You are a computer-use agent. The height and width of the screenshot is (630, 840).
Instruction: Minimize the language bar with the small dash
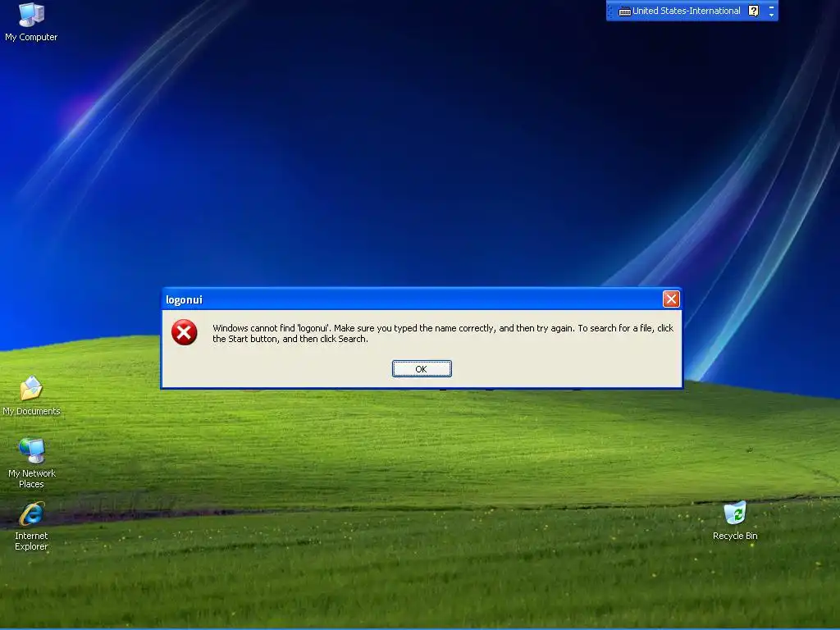[771, 7]
